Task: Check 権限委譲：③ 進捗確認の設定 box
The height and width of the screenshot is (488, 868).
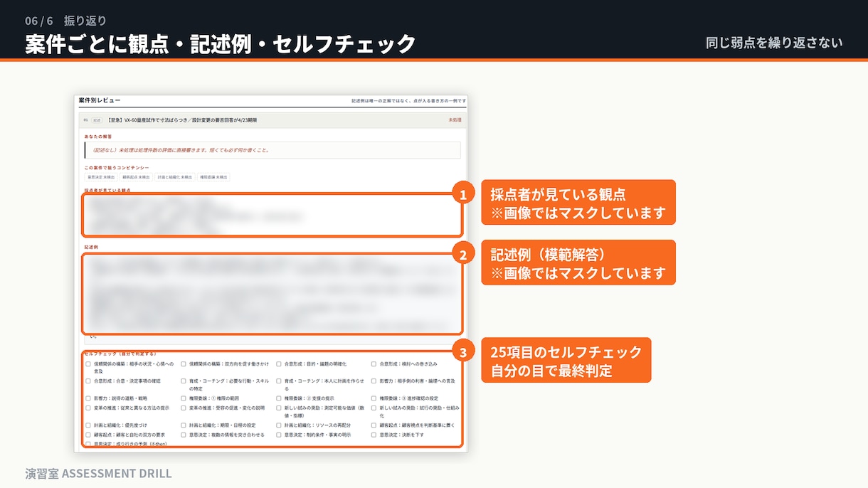Action: point(374,398)
